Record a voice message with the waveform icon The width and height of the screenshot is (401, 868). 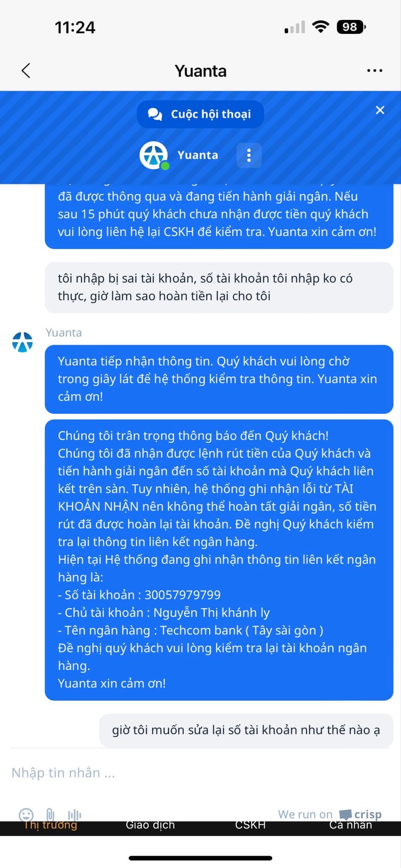tap(74, 814)
